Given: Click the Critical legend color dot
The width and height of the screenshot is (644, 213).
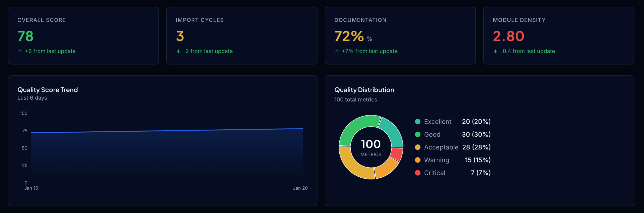Looking at the screenshot, I should 418,173.
